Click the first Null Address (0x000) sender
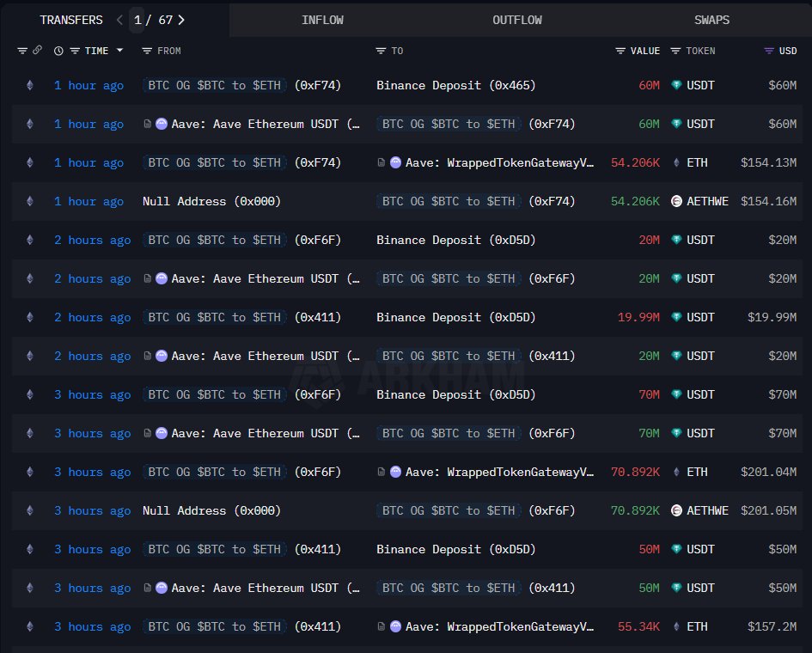Viewport: 812px width, 653px height. pos(211,201)
